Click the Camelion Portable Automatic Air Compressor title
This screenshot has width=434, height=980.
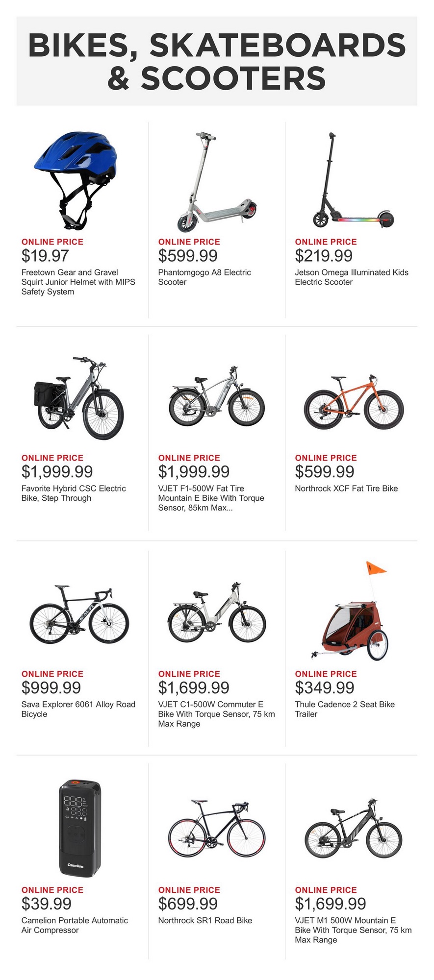75,925
